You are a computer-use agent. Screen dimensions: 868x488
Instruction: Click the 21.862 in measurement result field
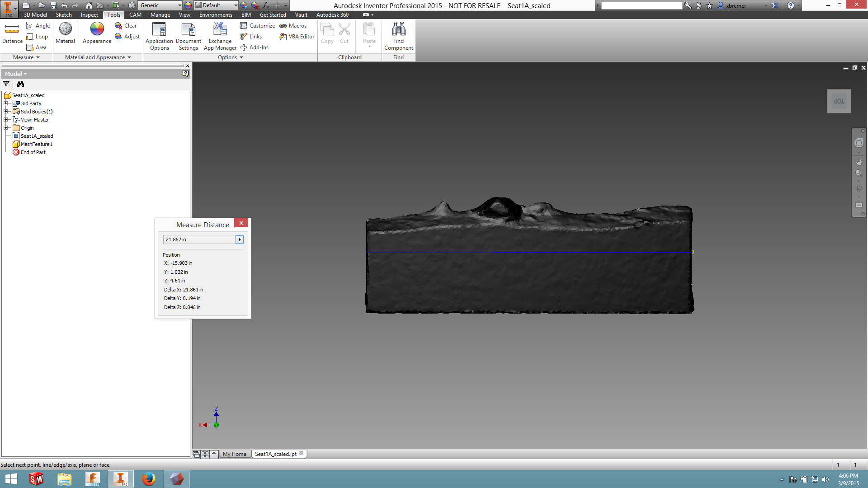coord(199,239)
